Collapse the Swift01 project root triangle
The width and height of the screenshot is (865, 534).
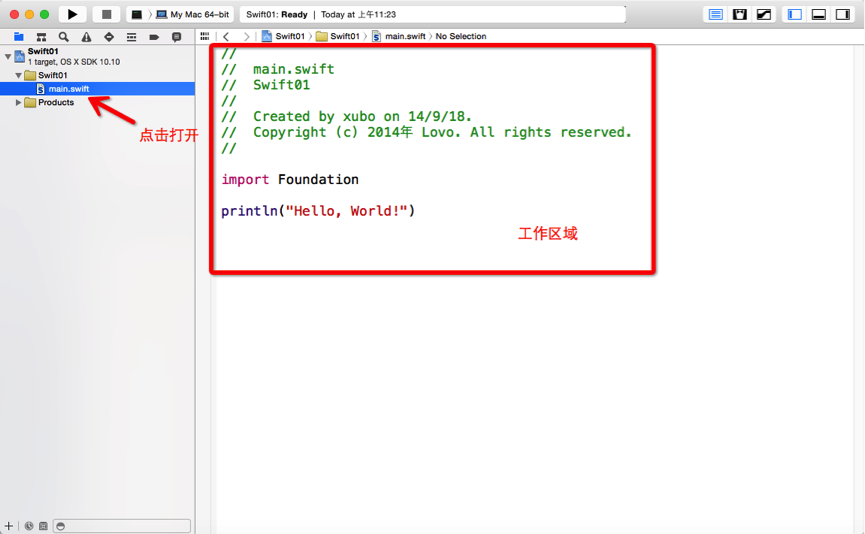(8, 56)
